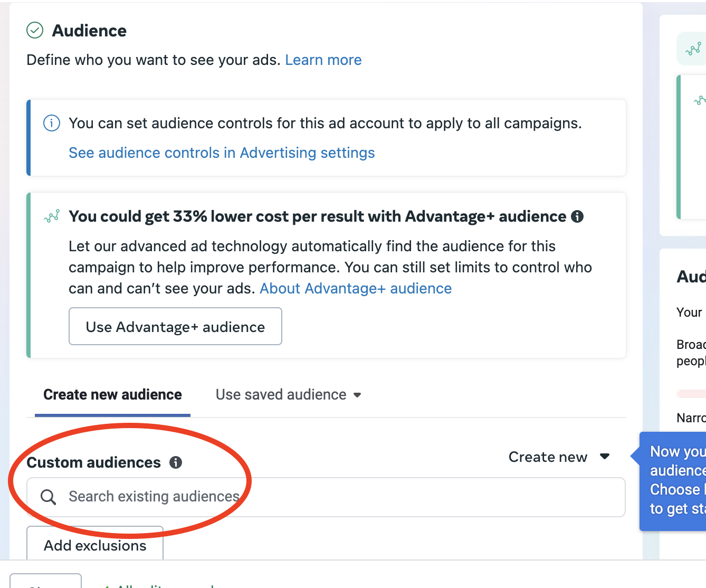Click the blue info icon in the audience controls banner
Viewport: 706px width, 588px height.
pyautogui.click(x=51, y=124)
